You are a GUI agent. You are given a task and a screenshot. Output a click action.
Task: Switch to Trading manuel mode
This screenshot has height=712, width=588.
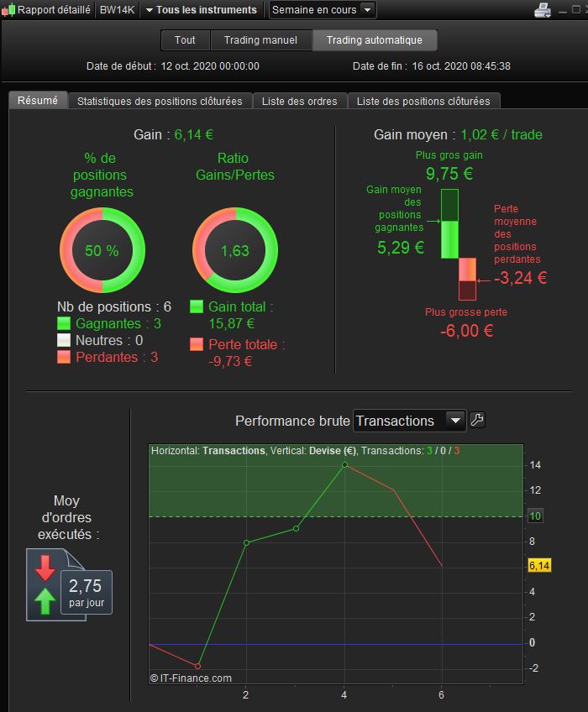[x=261, y=40]
